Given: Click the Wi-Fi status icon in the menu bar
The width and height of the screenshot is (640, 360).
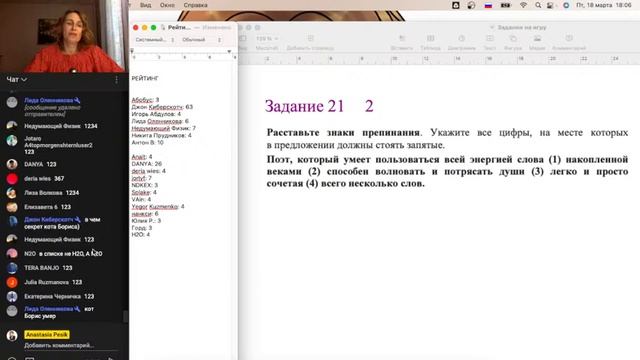Looking at the screenshot, I should click(x=523, y=5).
